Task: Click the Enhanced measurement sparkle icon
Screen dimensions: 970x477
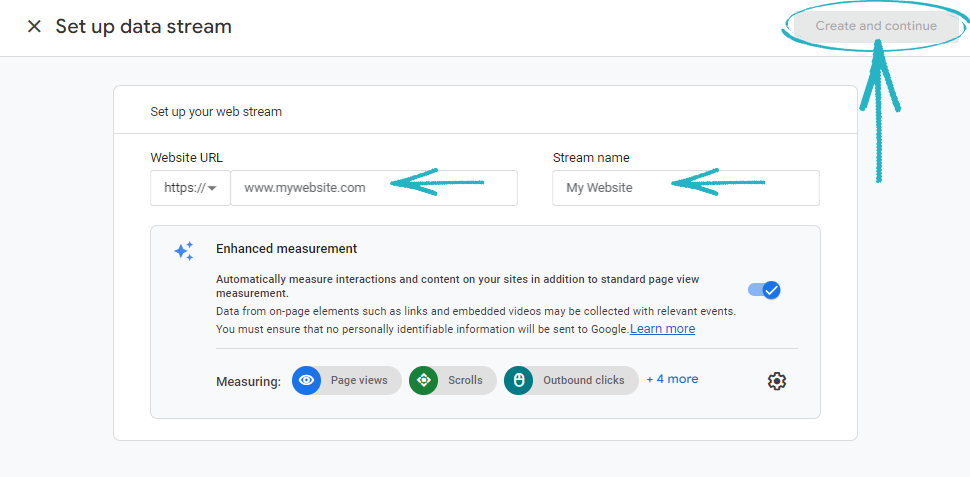Action: point(184,251)
